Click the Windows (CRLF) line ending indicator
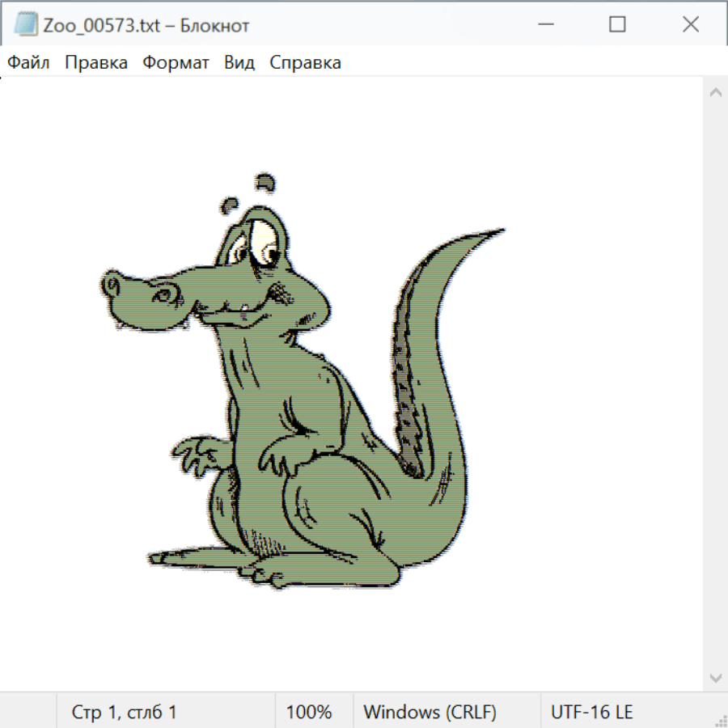The width and height of the screenshot is (728, 728). pyautogui.click(x=430, y=713)
